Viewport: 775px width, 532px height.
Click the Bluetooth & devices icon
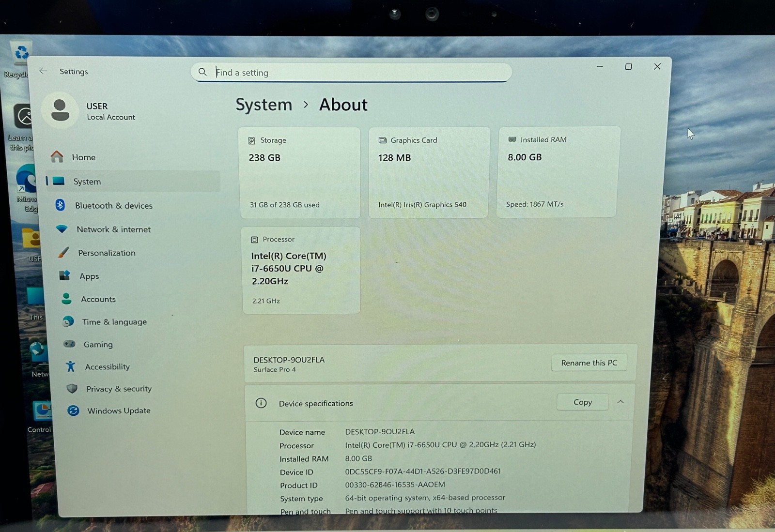(60, 205)
